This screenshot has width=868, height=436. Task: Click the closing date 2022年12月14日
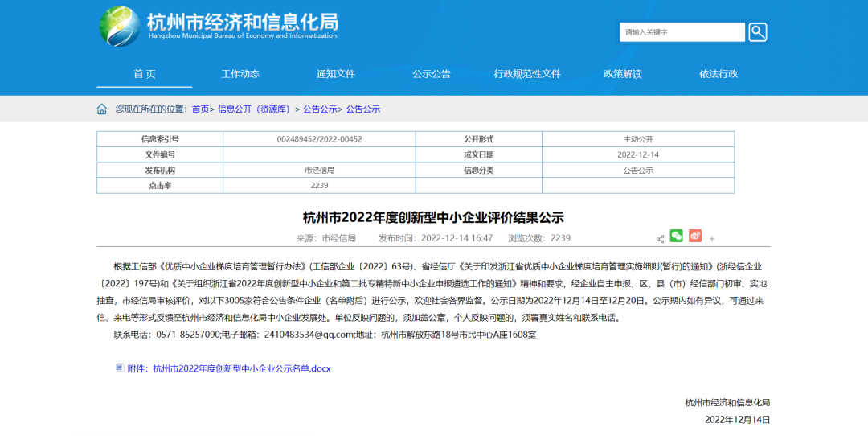coord(737,420)
